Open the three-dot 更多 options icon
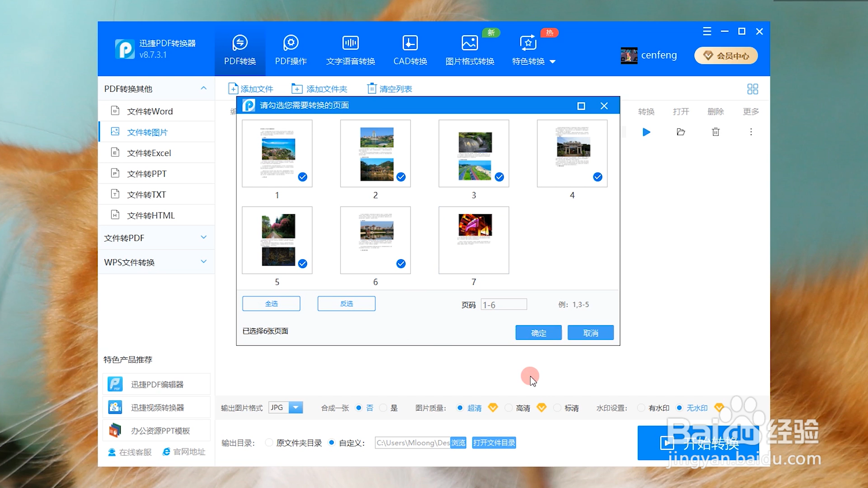 750,132
